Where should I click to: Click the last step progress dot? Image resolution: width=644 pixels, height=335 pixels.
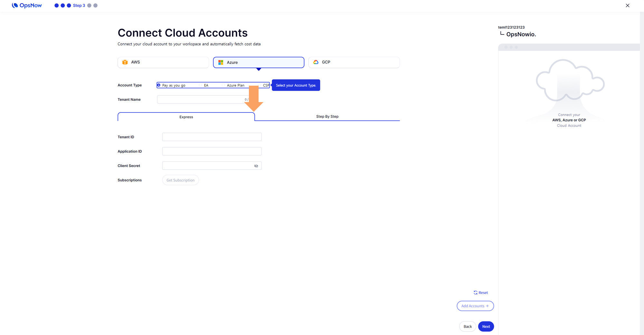click(x=95, y=5)
